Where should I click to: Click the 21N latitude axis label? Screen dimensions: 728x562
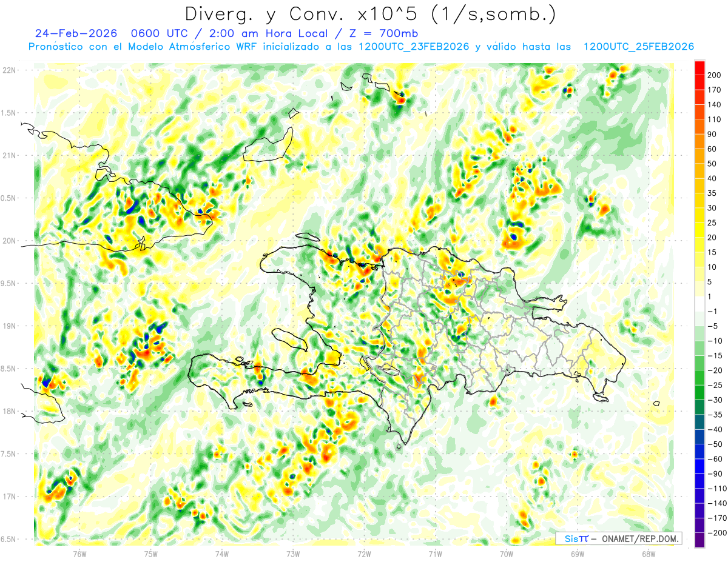[9, 155]
